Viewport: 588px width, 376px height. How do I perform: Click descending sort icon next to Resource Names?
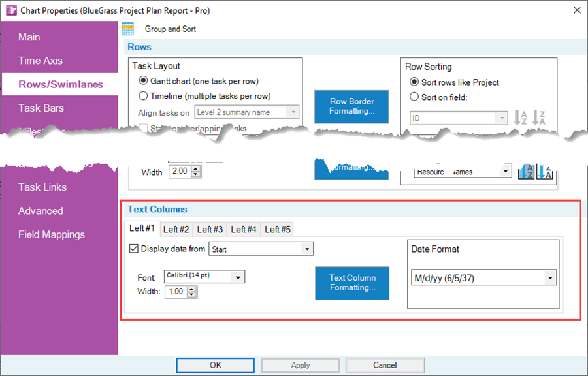pos(544,172)
